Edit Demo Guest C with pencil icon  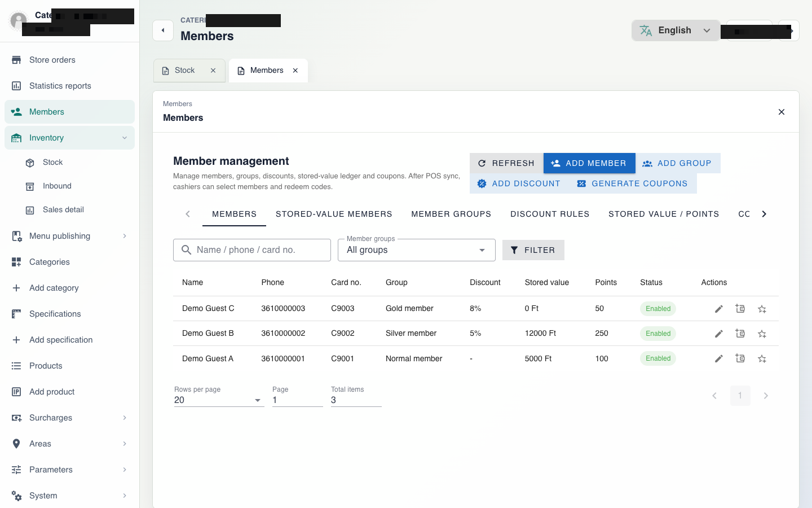click(x=718, y=309)
